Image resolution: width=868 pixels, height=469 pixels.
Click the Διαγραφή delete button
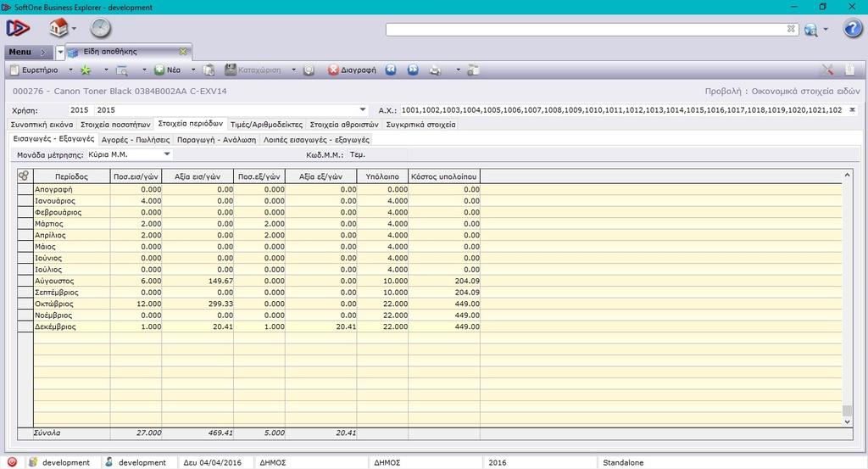pos(352,70)
